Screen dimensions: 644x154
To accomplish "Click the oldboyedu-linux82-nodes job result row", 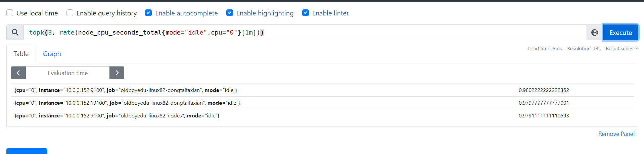I will 117,116.
